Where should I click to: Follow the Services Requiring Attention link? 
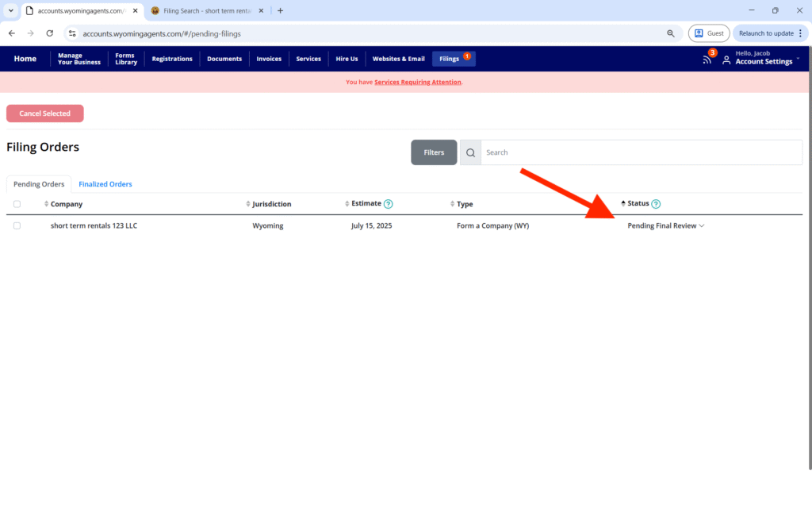click(x=418, y=82)
